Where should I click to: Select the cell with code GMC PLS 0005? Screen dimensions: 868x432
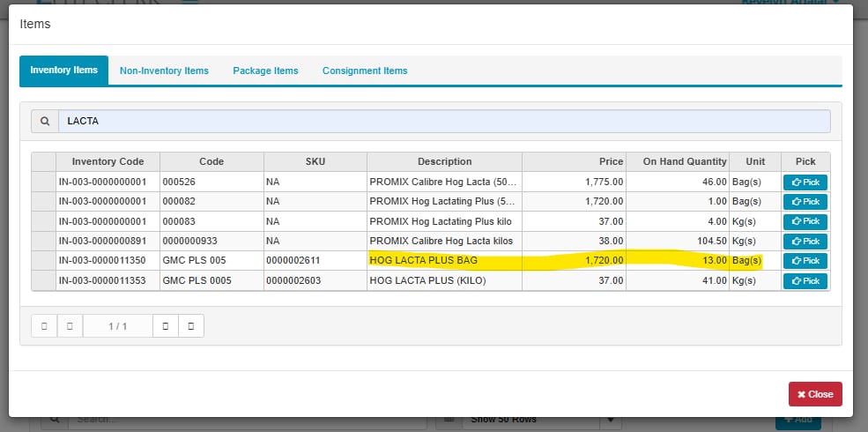tap(211, 280)
